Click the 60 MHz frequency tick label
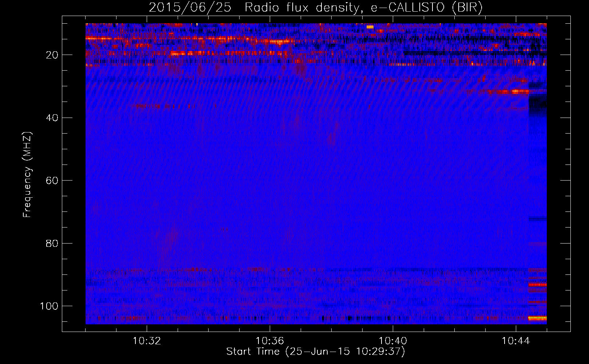This screenshot has width=589, height=364. pos(52,181)
